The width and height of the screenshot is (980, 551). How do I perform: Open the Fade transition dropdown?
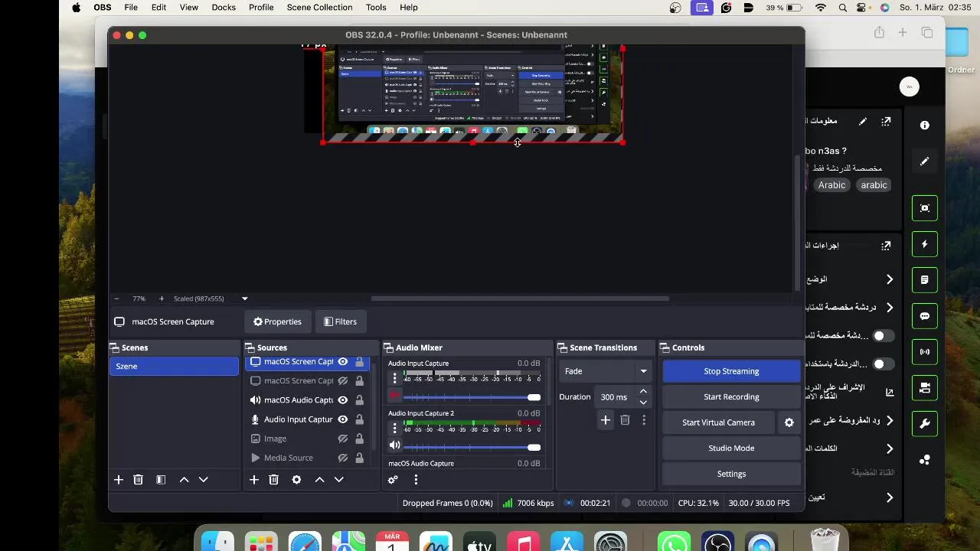click(605, 371)
